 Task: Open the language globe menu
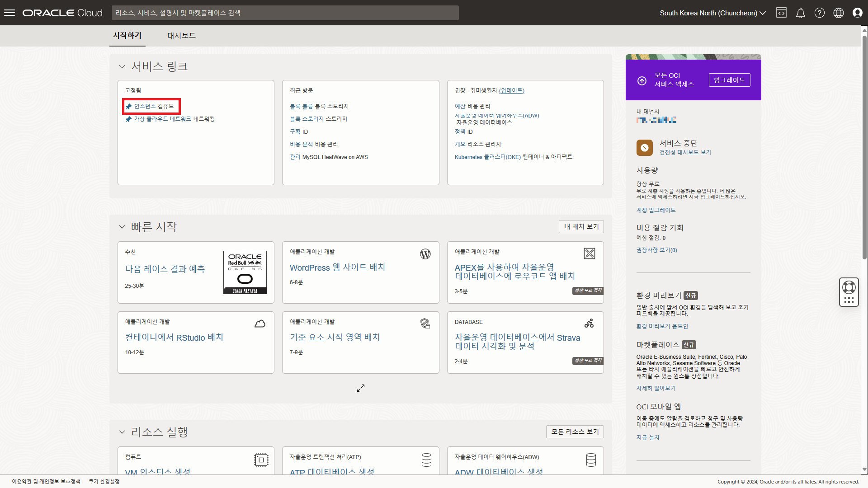[x=838, y=13]
